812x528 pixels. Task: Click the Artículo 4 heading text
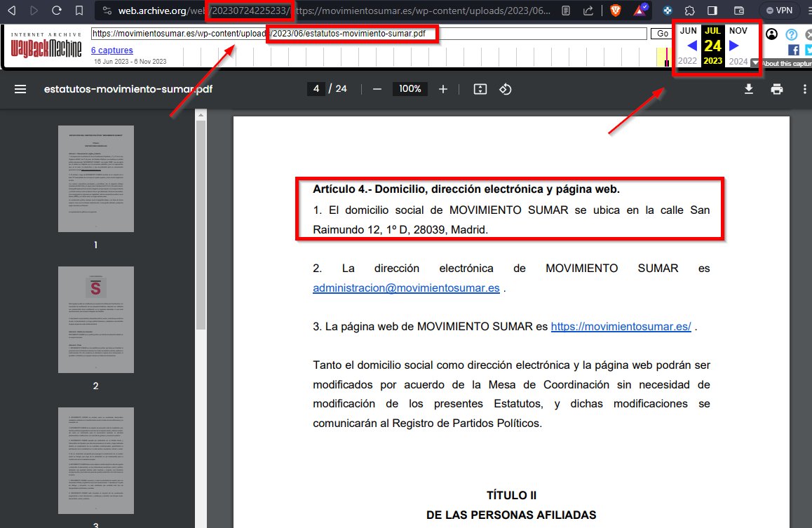tap(466, 189)
